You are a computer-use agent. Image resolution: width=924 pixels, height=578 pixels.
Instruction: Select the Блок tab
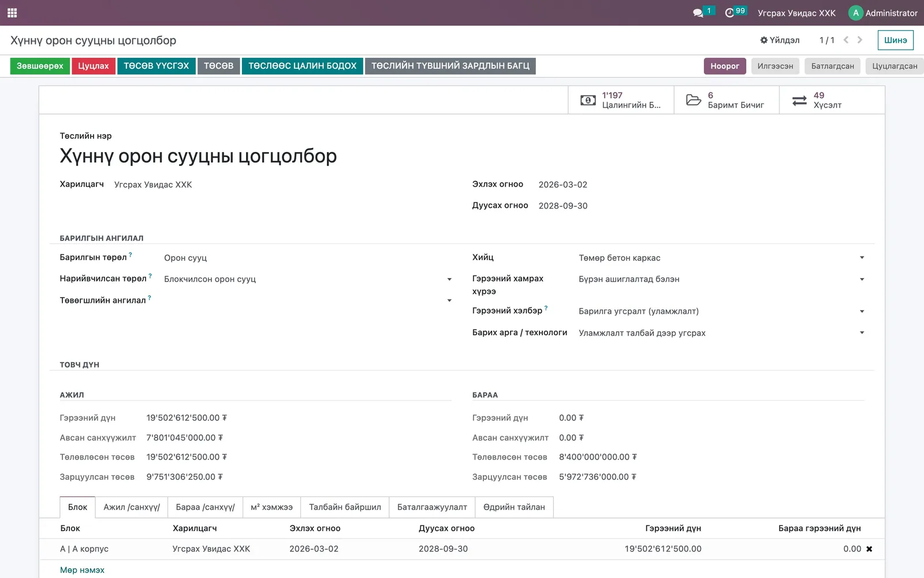(77, 507)
